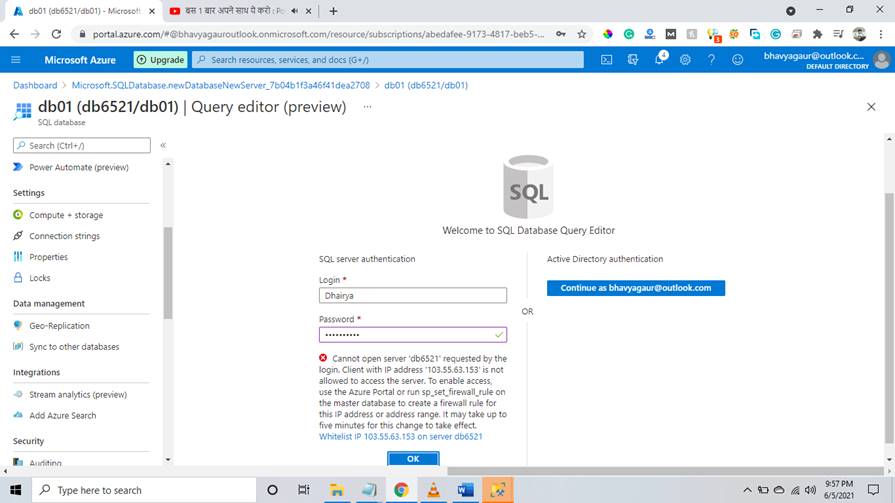Click the Windows taskbar search box
This screenshot has height=503, width=895.
(143, 490)
